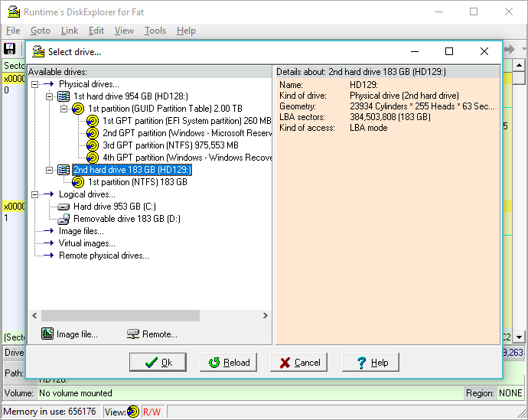Click the 1st partition NTFS 183 GB icon
This screenshot has height=420, width=528.
[x=78, y=182]
